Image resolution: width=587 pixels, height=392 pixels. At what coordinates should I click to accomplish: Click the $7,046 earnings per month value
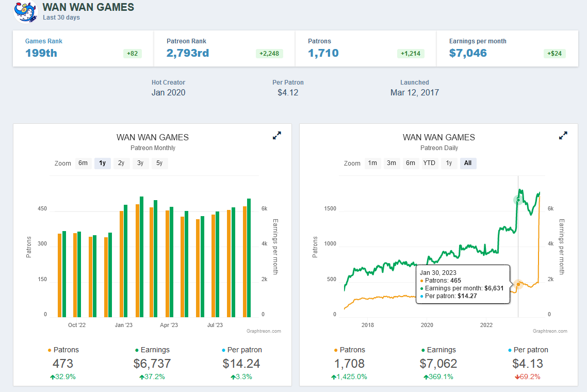click(x=468, y=53)
